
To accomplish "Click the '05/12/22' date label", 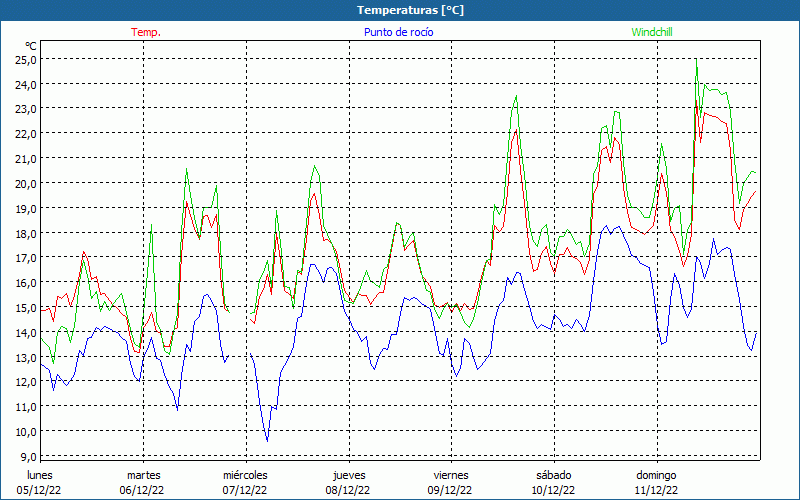I will tap(39, 490).
